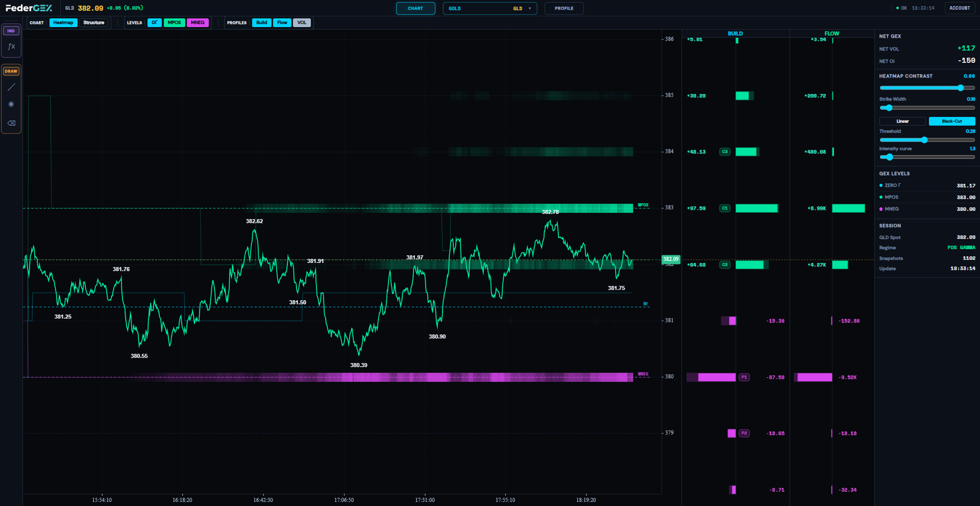
Task: Click the MNEG line tag on chart
Action: coord(643,374)
